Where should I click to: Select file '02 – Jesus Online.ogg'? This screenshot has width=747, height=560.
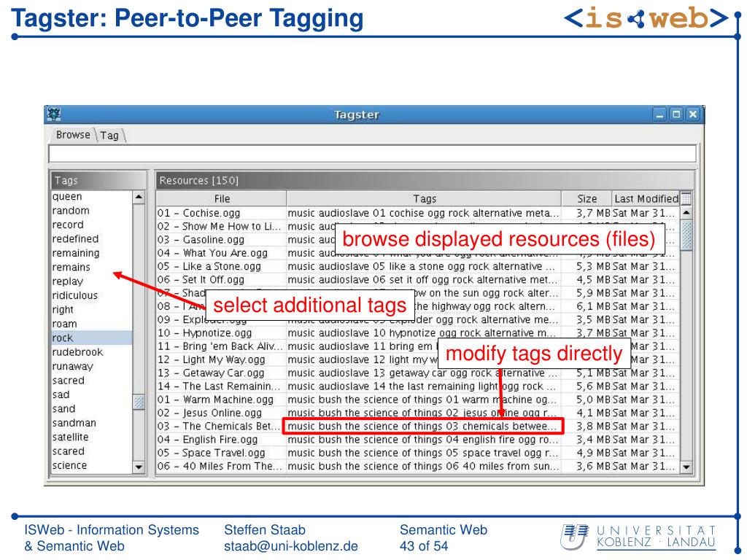221,413
